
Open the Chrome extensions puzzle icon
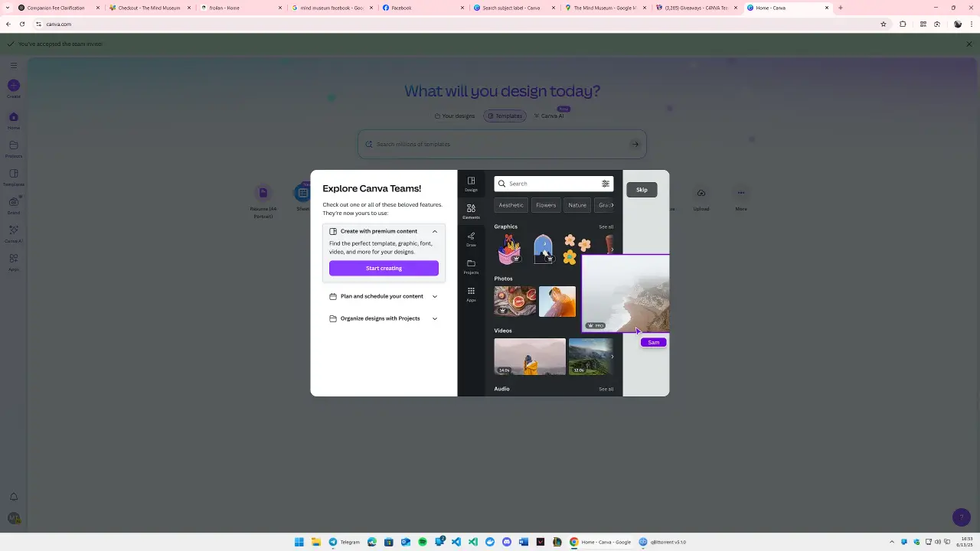pyautogui.click(x=903, y=24)
